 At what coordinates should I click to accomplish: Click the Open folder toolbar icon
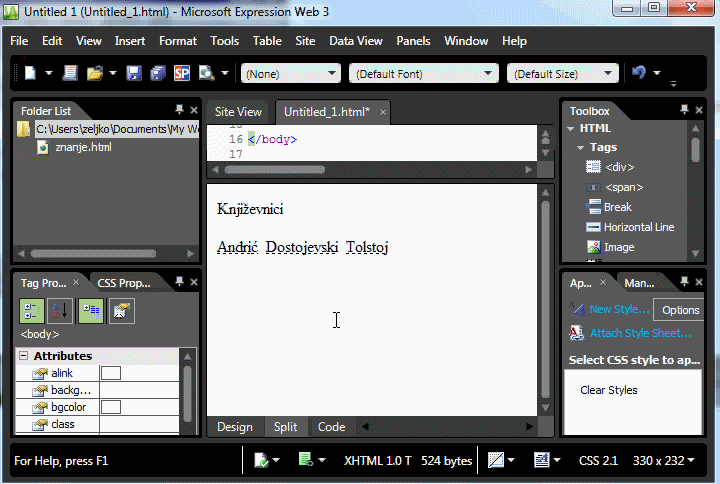pyautogui.click(x=95, y=73)
